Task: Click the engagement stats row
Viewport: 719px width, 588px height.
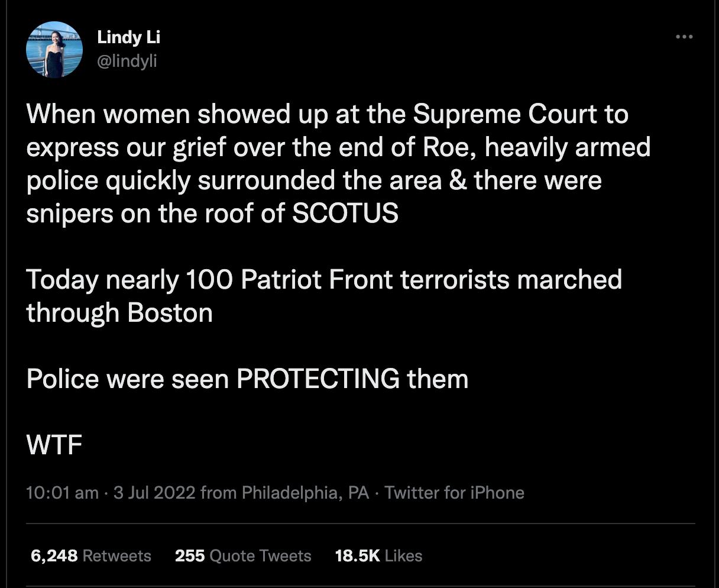Action: [x=225, y=556]
